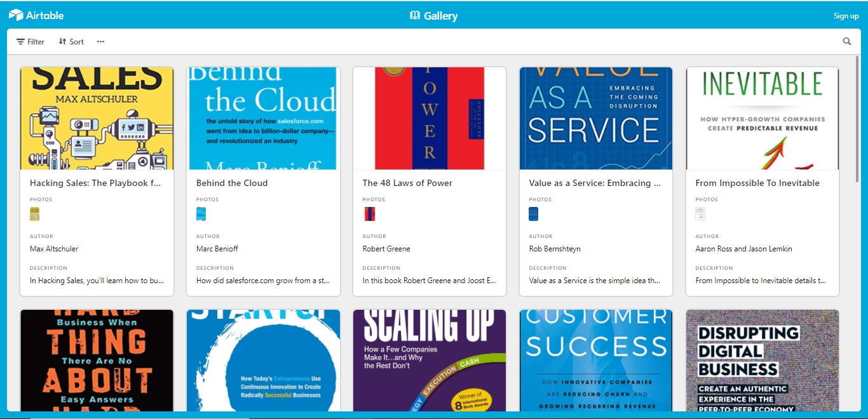Screen dimensions: 868x419
Task: Click the description text on Hacking Sales card
Action: point(97,280)
